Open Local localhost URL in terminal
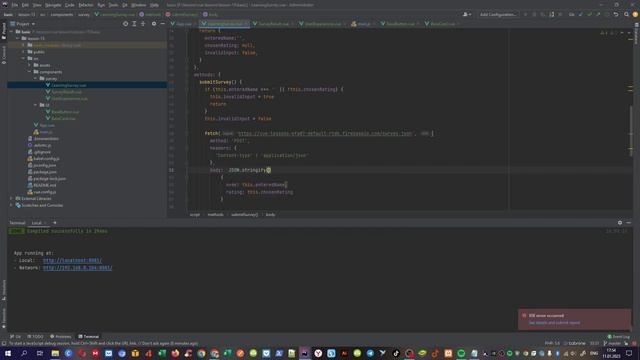The image size is (640, 360). pos(72,260)
